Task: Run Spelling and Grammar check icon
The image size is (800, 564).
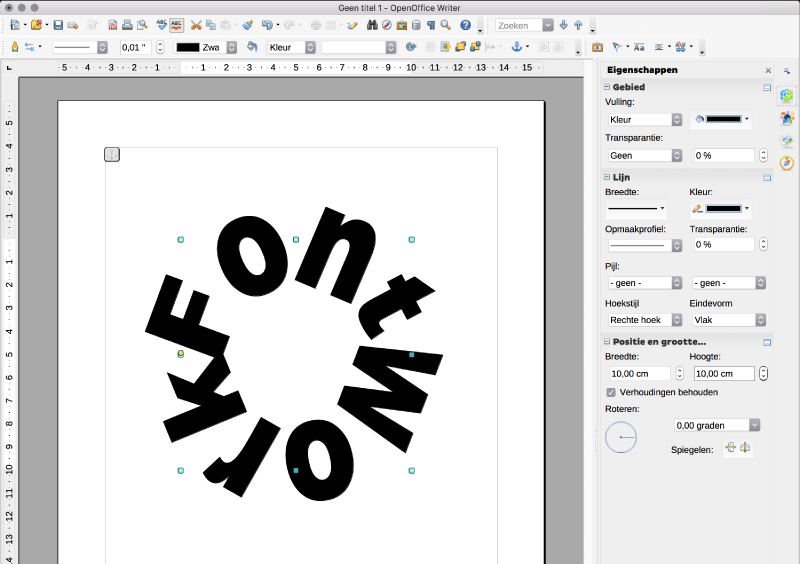Action: (x=162, y=24)
